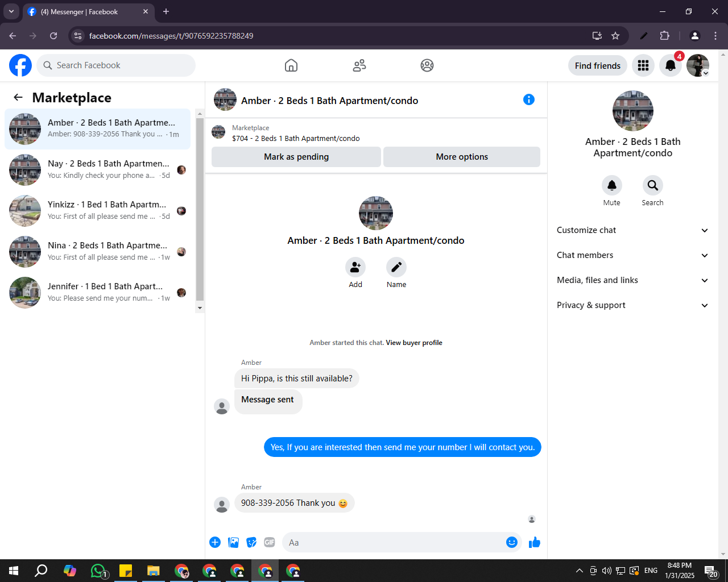The image size is (728, 582).
Task: Open the Amber conversation in chat list
Action: click(97, 129)
